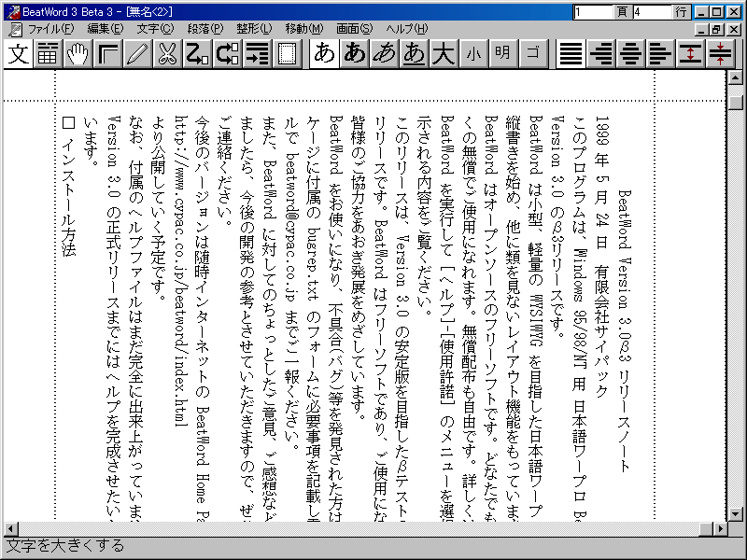
Task: Click status bar text 文字を大きくする
Action: 65,546
